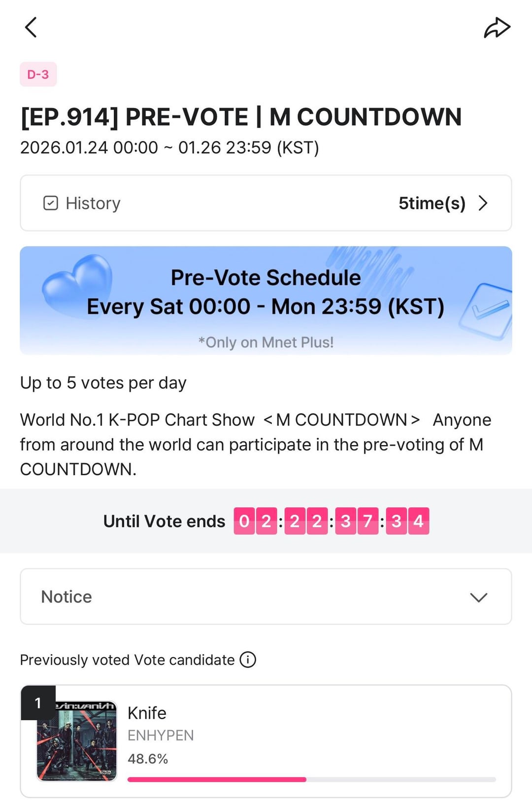Click the pink vote percentage progress bar
The height and width of the screenshot is (806, 532).
[217, 779]
